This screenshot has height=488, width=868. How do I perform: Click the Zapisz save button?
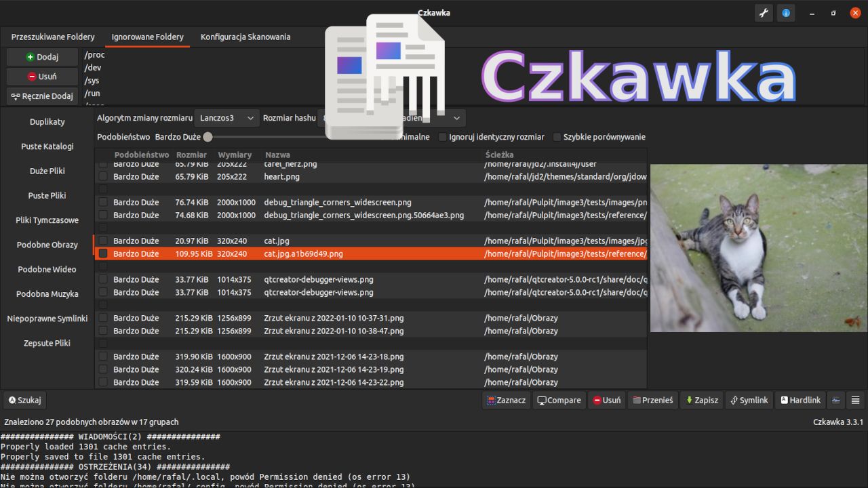point(702,400)
